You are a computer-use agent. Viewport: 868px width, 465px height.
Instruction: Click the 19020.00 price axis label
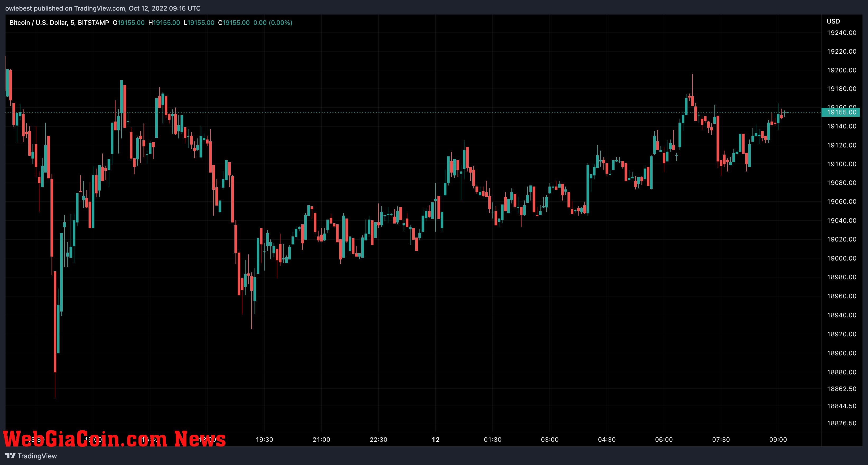pos(841,239)
